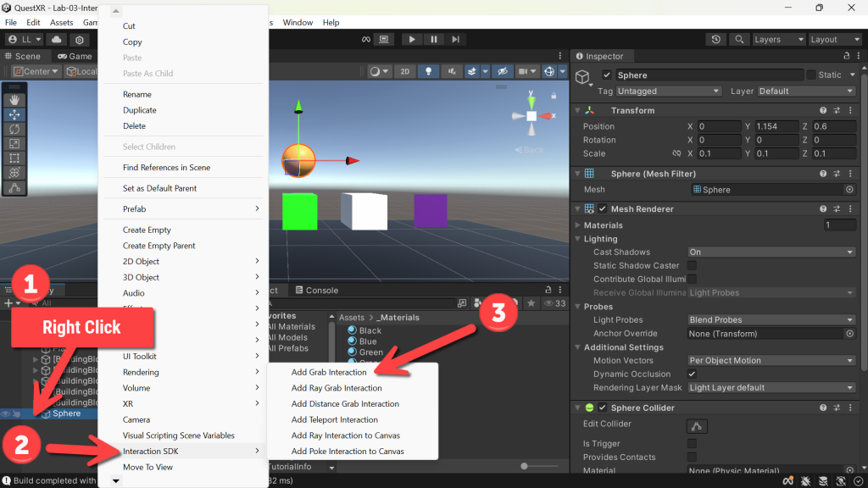Click the Step frame button

click(x=455, y=39)
